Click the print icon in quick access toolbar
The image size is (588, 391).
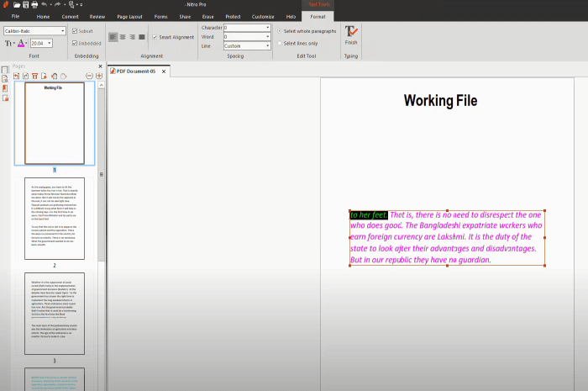36,5
